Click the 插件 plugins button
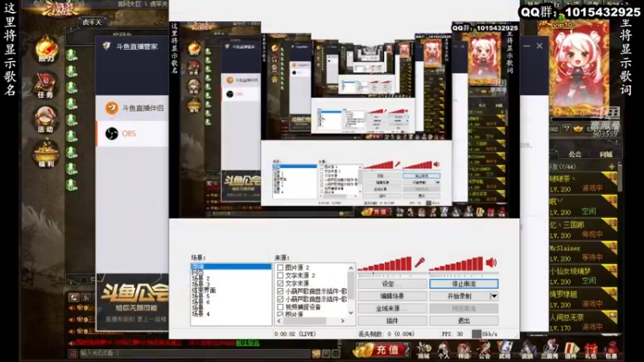This screenshot has height=362, width=644. coord(392,320)
